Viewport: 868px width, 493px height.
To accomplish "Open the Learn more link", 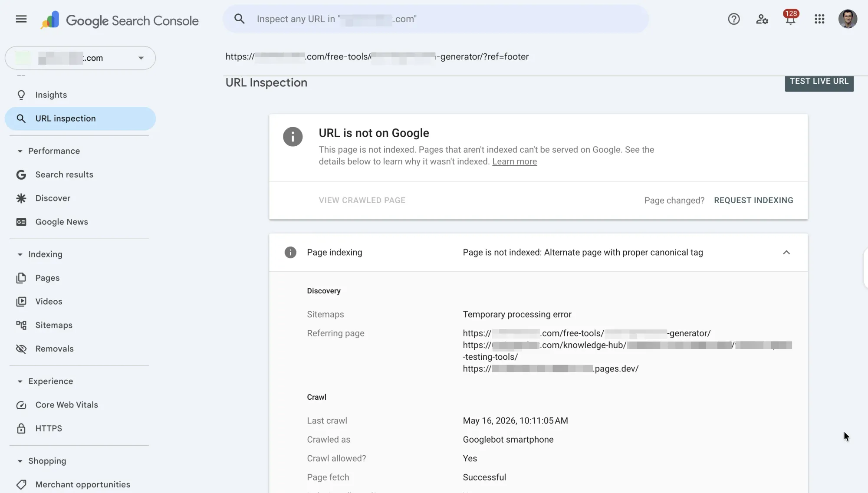I will click(x=514, y=161).
